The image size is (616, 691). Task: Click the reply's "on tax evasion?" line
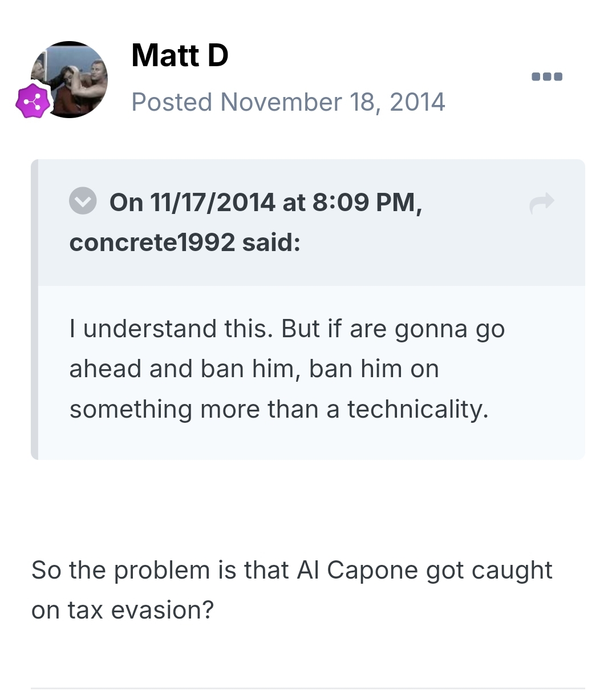tap(123, 610)
